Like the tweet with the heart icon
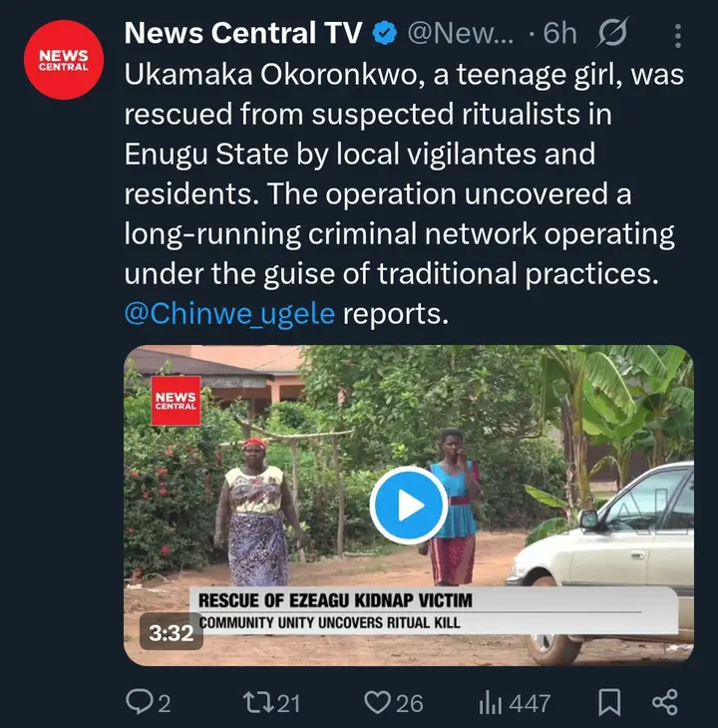The height and width of the screenshot is (728, 718). [377, 702]
